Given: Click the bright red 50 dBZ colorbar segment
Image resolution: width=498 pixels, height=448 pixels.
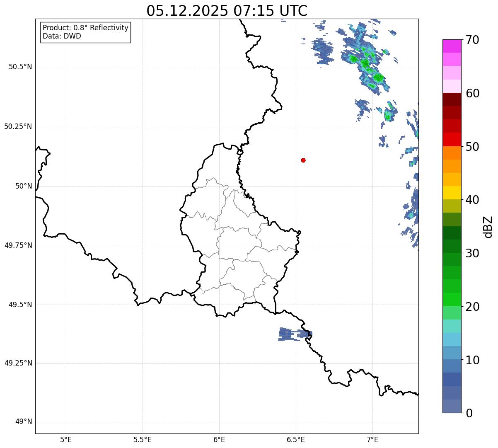Looking at the screenshot, I should [x=452, y=139].
